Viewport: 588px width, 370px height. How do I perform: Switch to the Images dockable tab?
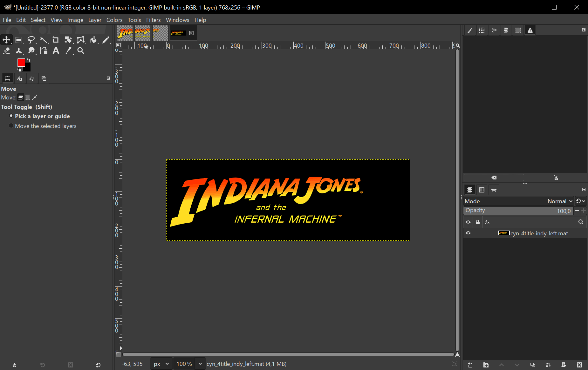tap(44, 78)
